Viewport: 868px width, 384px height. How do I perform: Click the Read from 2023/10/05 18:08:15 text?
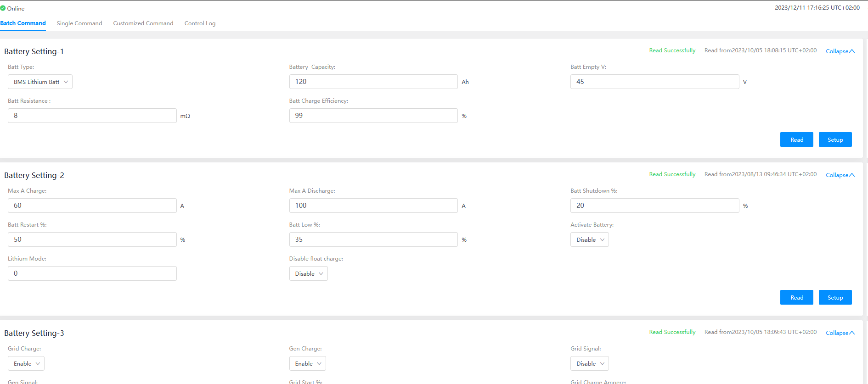(x=761, y=50)
